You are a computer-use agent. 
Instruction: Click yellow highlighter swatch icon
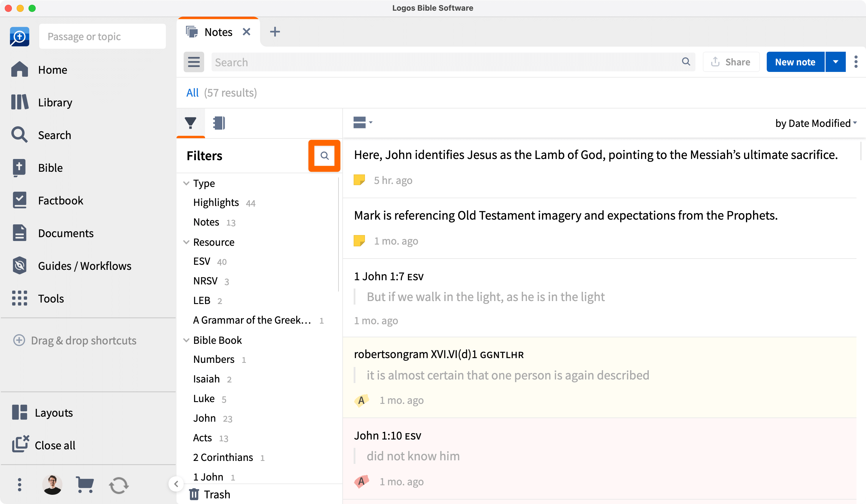pos(361,400)
